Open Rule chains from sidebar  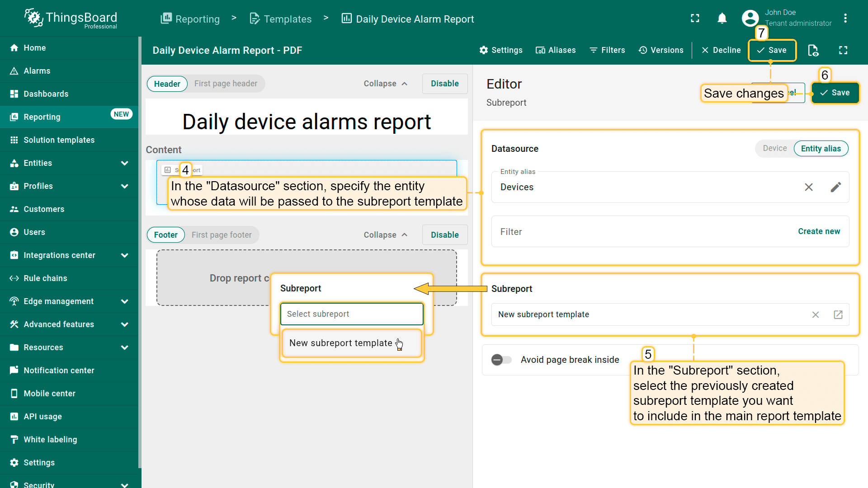click(45, 278)
